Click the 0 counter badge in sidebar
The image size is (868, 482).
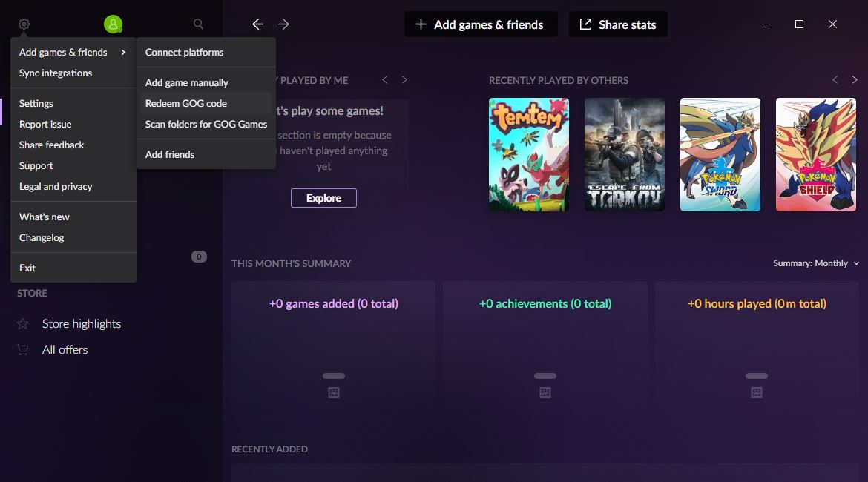(200, 257)
